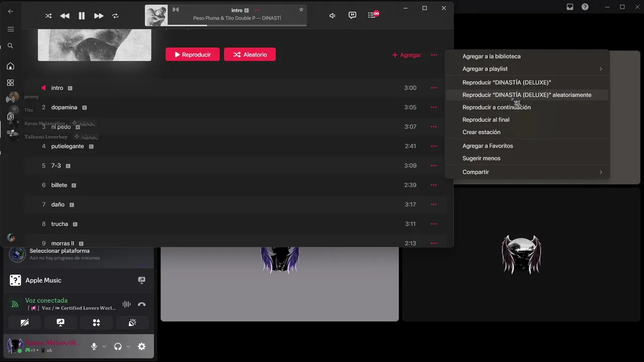The width and height of the screenshot is (644, 362).
Task: Open search in Apple Music sidebar
Action: 11,46
